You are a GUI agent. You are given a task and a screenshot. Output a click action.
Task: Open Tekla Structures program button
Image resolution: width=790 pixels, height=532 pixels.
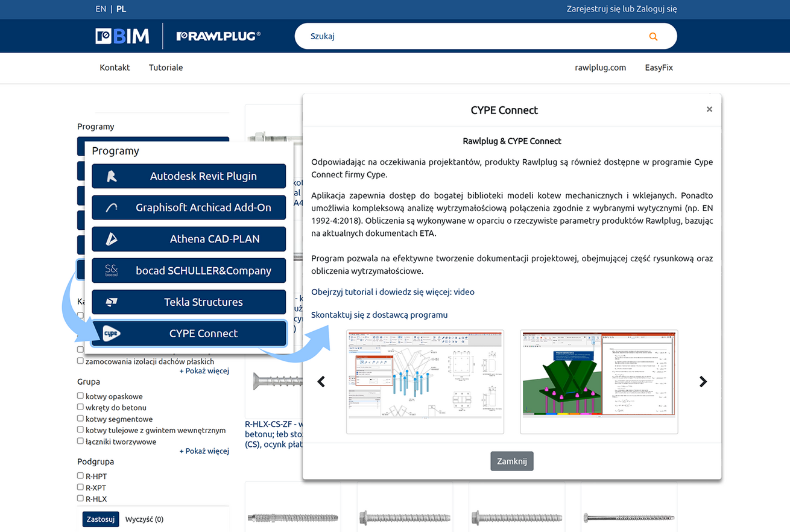pyautogui.click(x=189, y=302)
